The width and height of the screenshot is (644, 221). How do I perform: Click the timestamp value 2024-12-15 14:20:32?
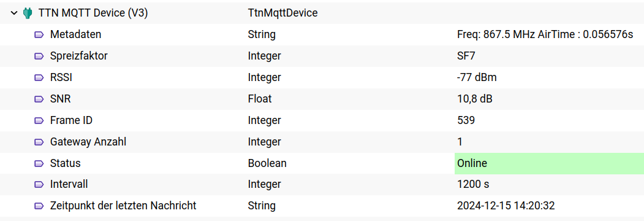point(509,206)
